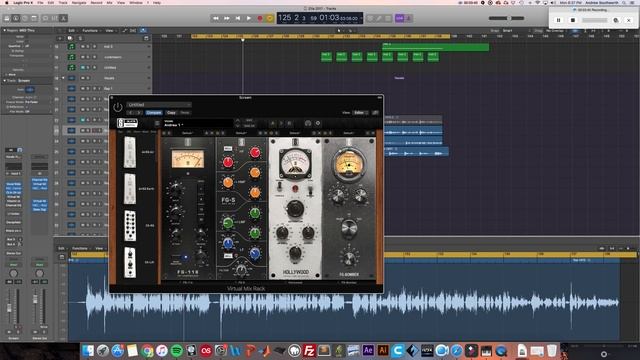Open tracks area Functions dropdown
This screenshot has height=360, width=640.
click(91, 31)
